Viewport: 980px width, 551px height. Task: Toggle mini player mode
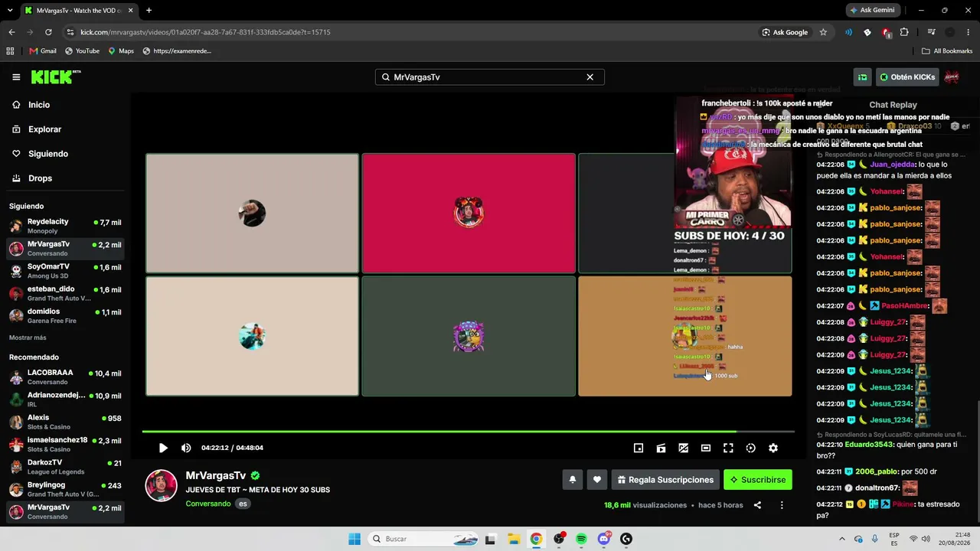point(639,448)
